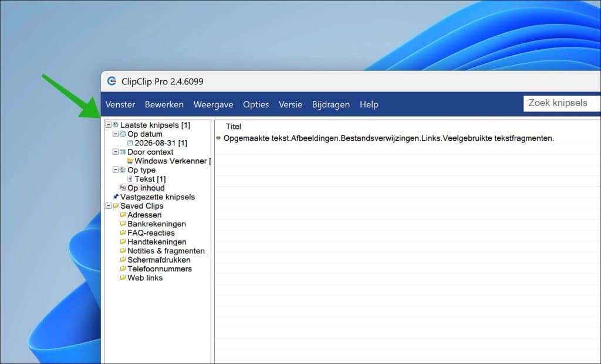This screenshot has width=601, height=364.
Task: Click the FAQ-reacties folder icon
Action: (123, 233)
